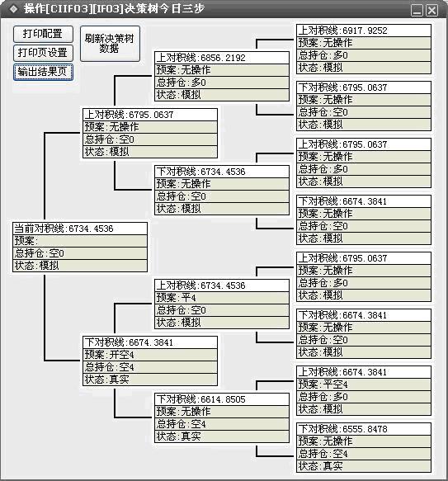
Task: Select leaf node 下对积线:6555.8478
Action: [x=364, y=428]
